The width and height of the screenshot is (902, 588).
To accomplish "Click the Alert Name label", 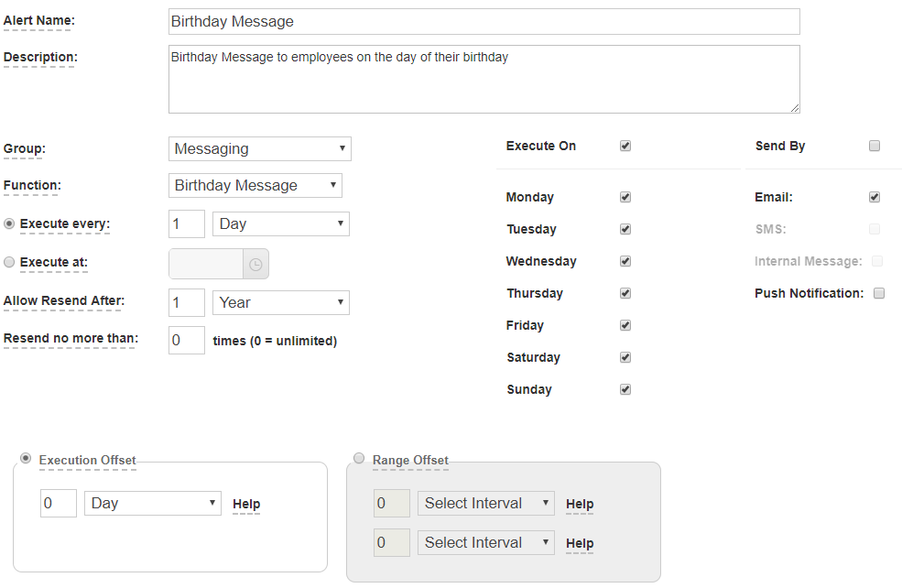I will (39, 21).
